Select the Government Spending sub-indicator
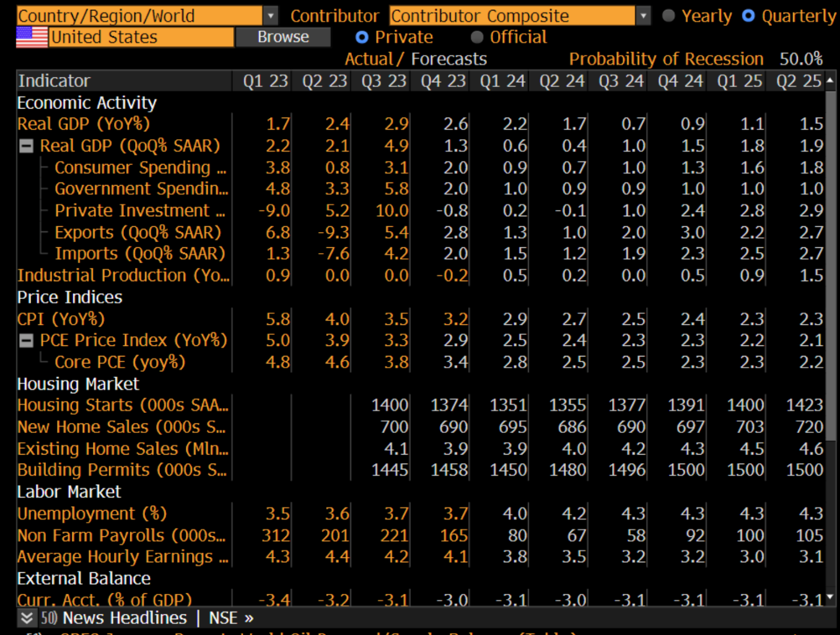 (x=142, y=189)
